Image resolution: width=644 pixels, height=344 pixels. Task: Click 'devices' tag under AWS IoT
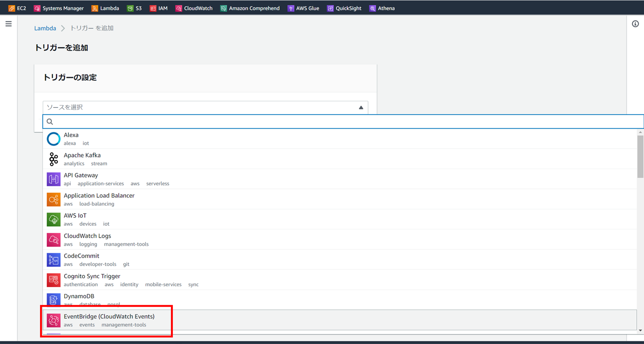pos(88,224)
